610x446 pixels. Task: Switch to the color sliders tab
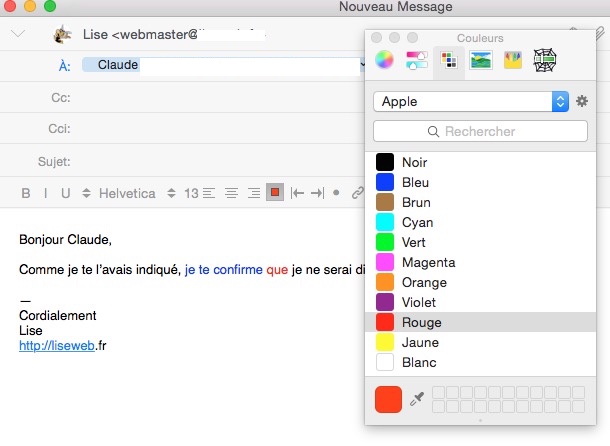click(x=416, y=61)
